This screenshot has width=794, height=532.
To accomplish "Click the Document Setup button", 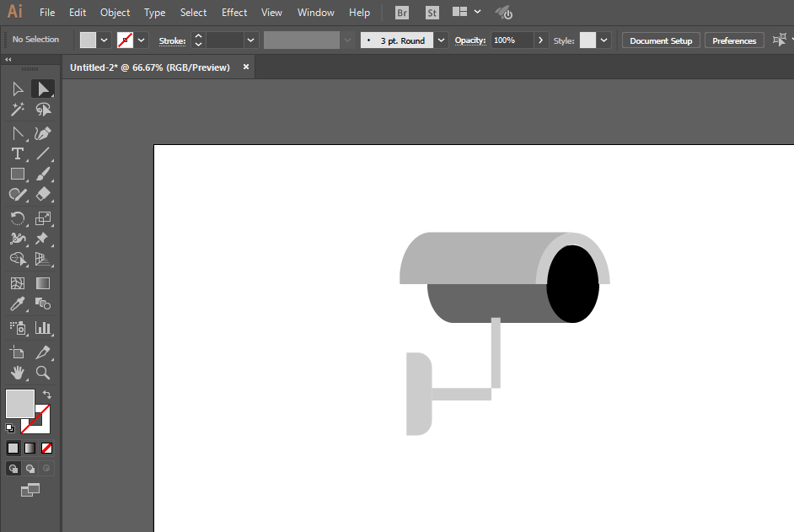I will [661, 40].
